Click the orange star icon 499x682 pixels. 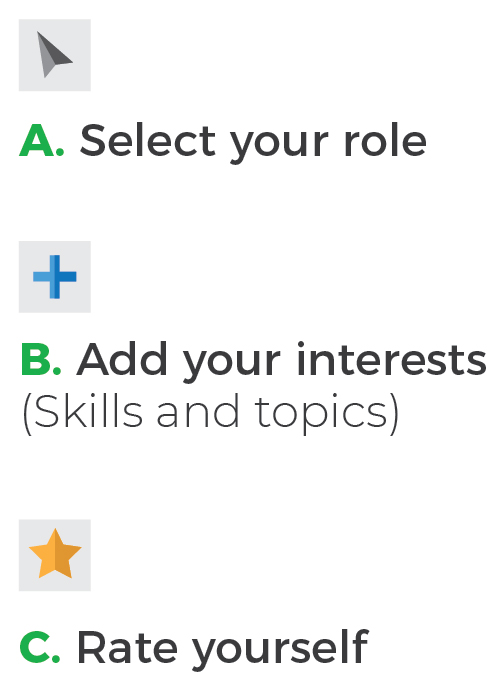pyautogui.click(x=55, y=554)
